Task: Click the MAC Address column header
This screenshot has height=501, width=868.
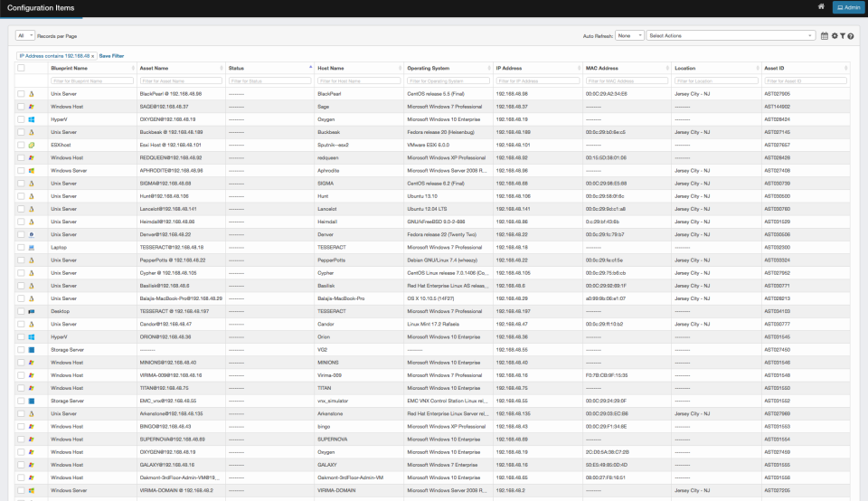Action: click(602, 68)
